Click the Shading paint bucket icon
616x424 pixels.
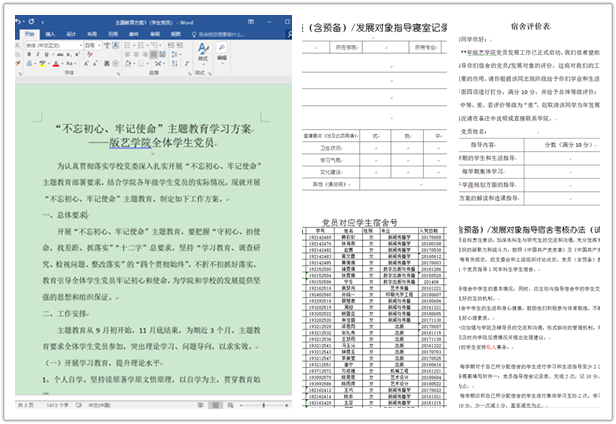pyautogui.click(x=127, y=63)
